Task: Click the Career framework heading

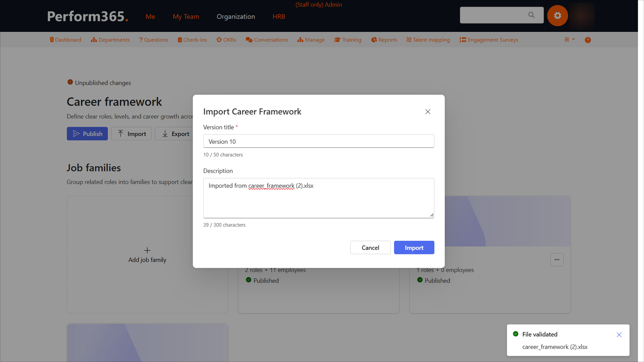Action: pos(114,101)
